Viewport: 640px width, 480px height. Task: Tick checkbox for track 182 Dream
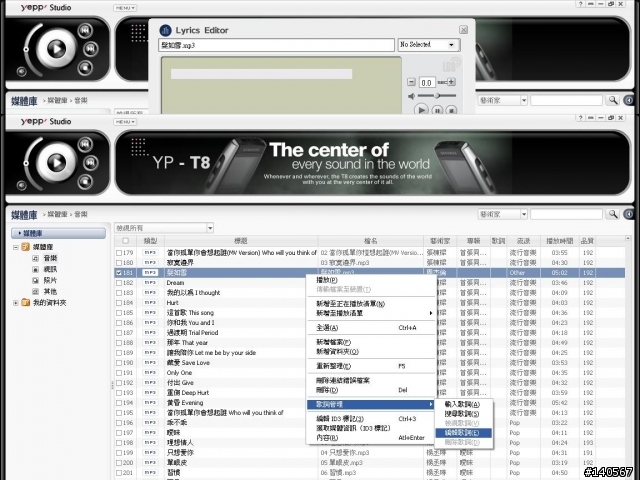click(119, 282)
